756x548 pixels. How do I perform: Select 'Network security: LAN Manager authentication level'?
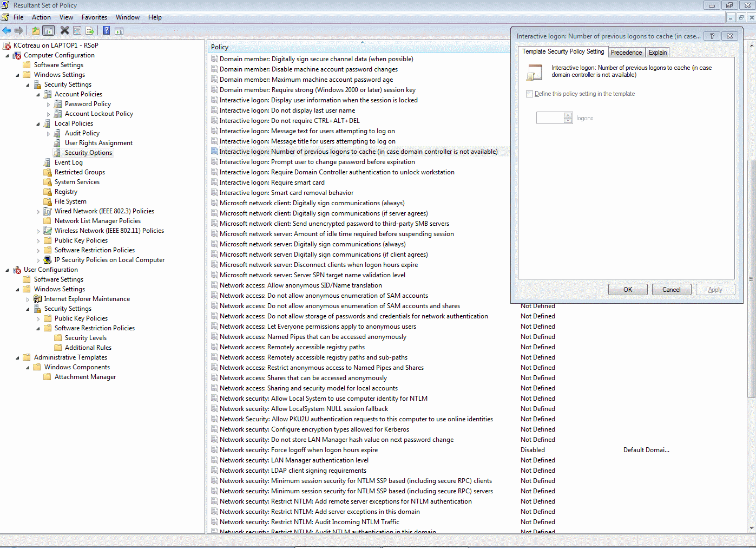294,460
